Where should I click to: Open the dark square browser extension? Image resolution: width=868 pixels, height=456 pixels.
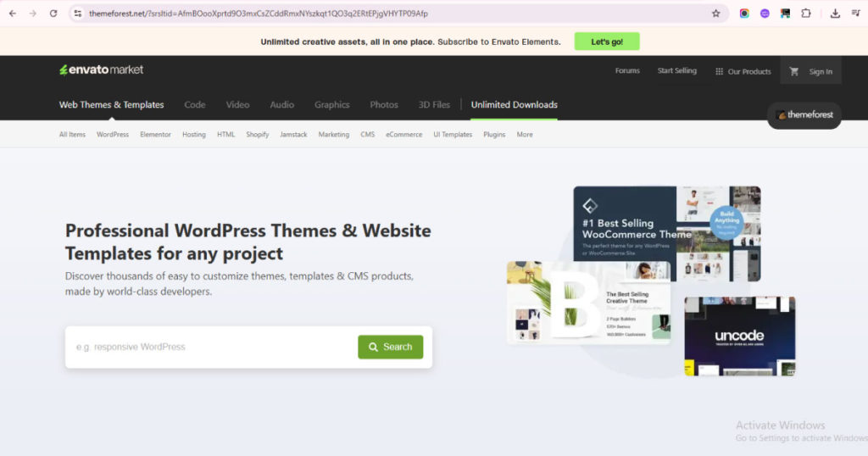[x=785, y=14]
